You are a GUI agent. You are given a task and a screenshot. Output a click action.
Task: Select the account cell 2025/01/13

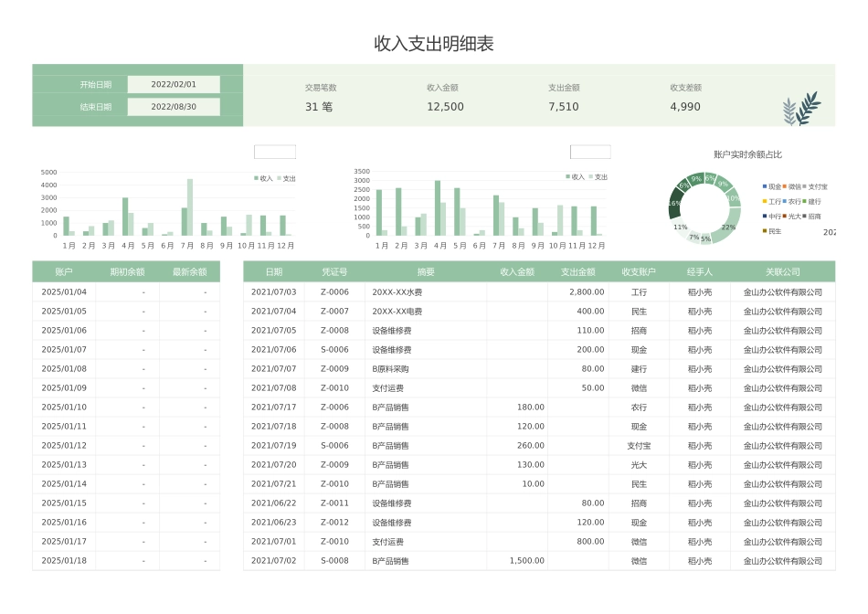[x=64, y=464]
